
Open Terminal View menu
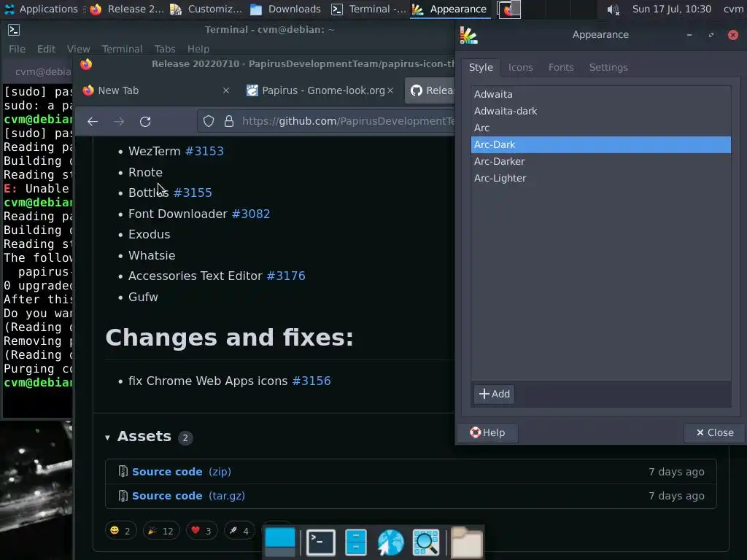tap(78, 49)
